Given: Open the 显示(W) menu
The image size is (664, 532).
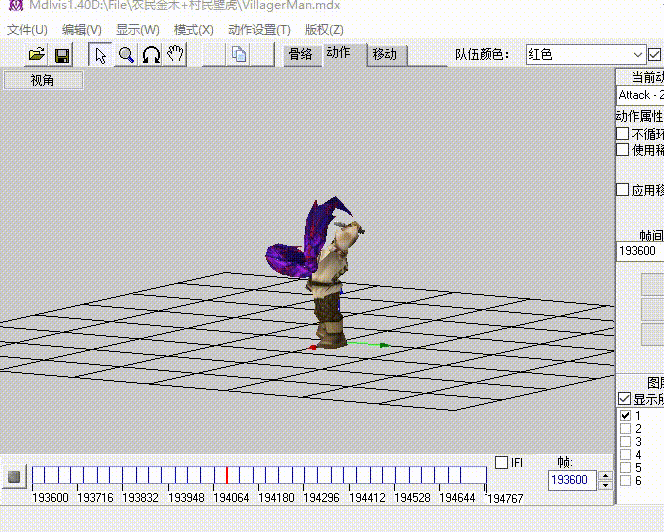Looking at the screenshot, I should coord(138,30).
